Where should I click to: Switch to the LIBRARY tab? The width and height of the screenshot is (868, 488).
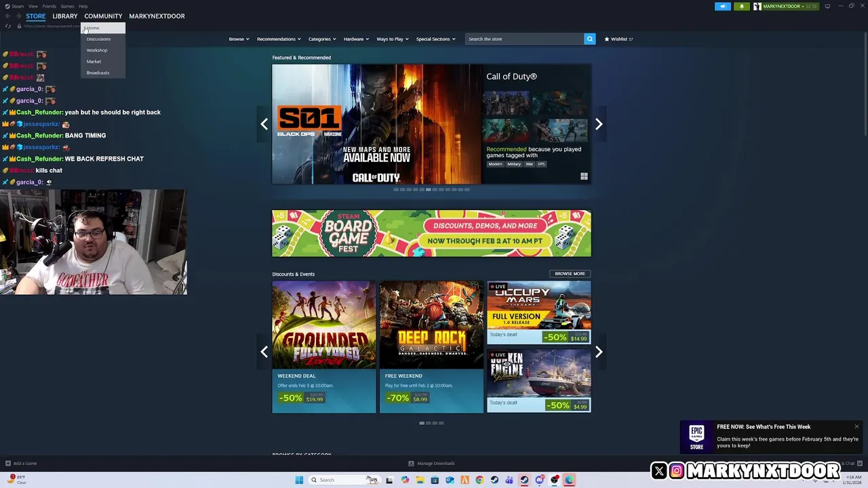click(65, 16)
